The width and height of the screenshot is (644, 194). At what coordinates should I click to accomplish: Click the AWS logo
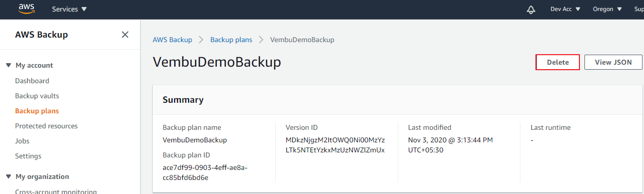coord(26,9)
